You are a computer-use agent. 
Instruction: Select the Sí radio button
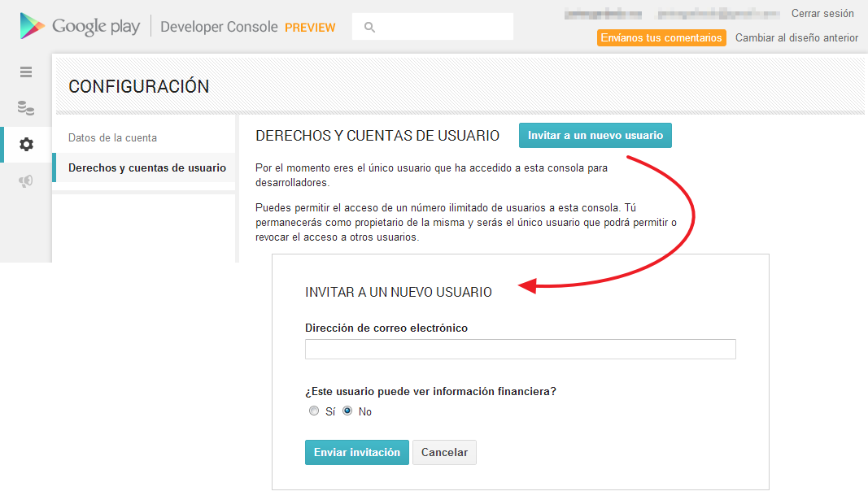click(x=314, y=411)
